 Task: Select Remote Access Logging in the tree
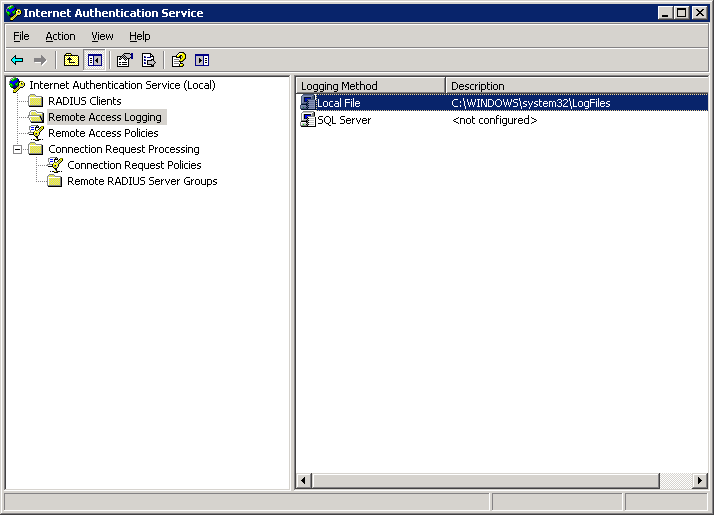[x=105, y=117]
